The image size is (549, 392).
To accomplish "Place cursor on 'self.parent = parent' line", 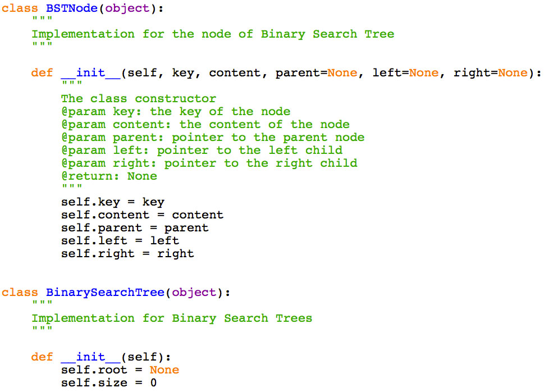I will [x=135, y=228].
